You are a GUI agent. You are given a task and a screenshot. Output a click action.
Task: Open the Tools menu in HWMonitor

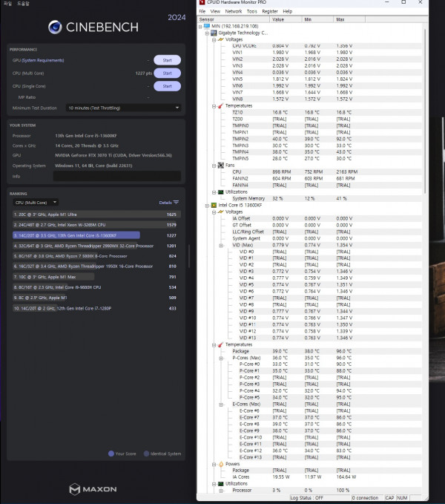(x=251, y=11)
